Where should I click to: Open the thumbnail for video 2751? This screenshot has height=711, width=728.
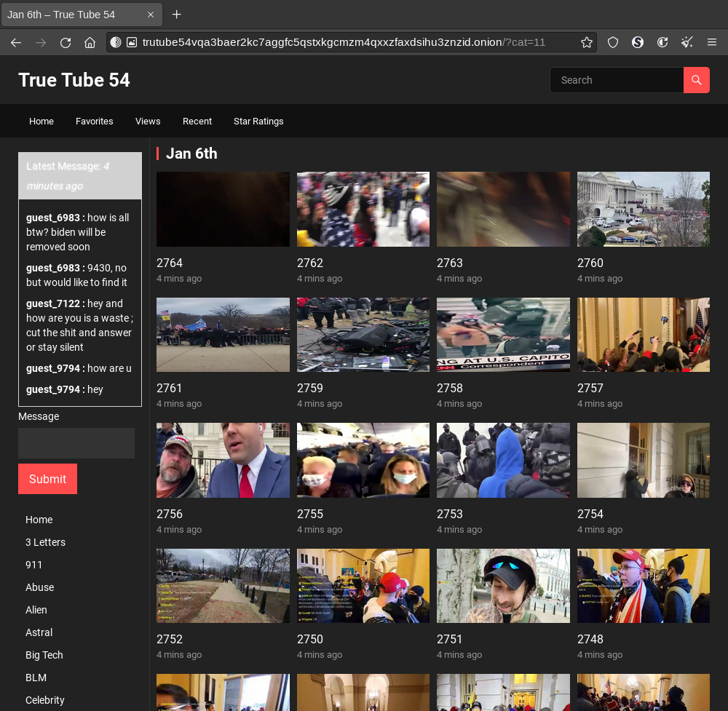click(503, 586)
